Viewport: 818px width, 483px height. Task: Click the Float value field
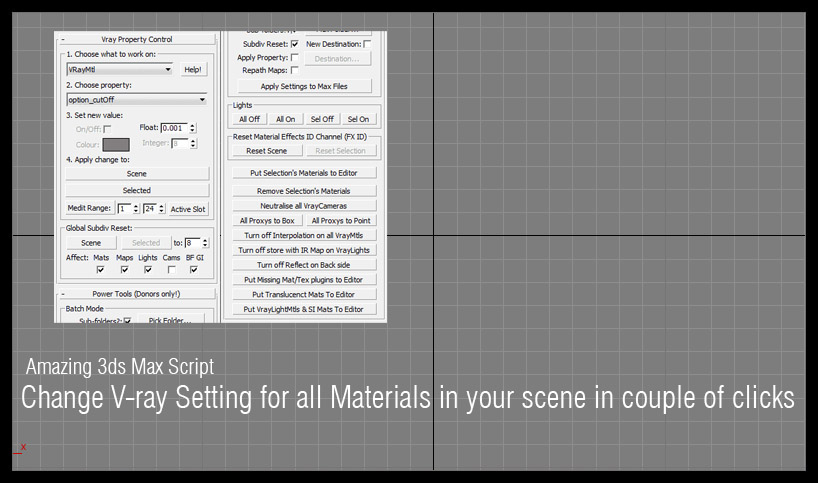point(175,128)
